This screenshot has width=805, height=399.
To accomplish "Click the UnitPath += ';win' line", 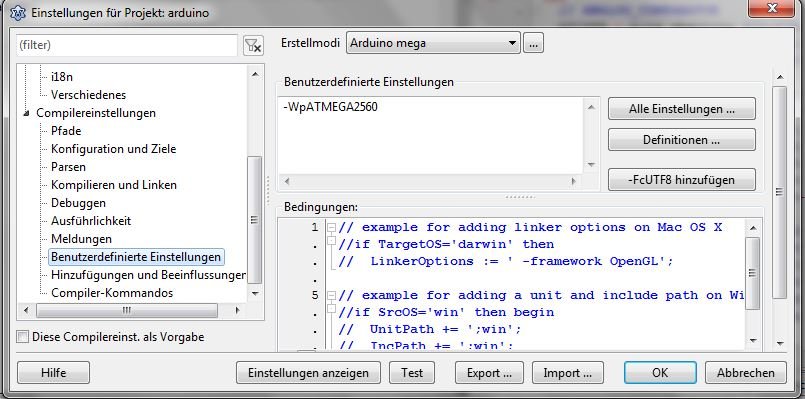I will coord(430,329).
